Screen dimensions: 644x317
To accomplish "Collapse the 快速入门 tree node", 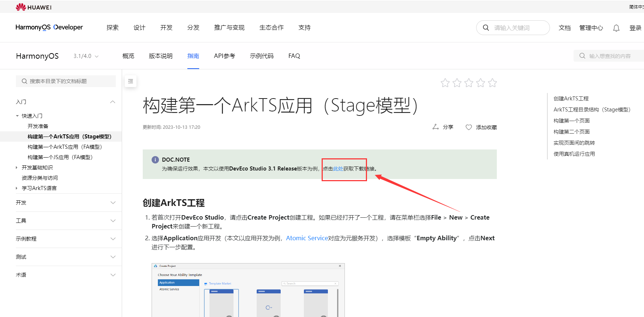I will [17, 116].
